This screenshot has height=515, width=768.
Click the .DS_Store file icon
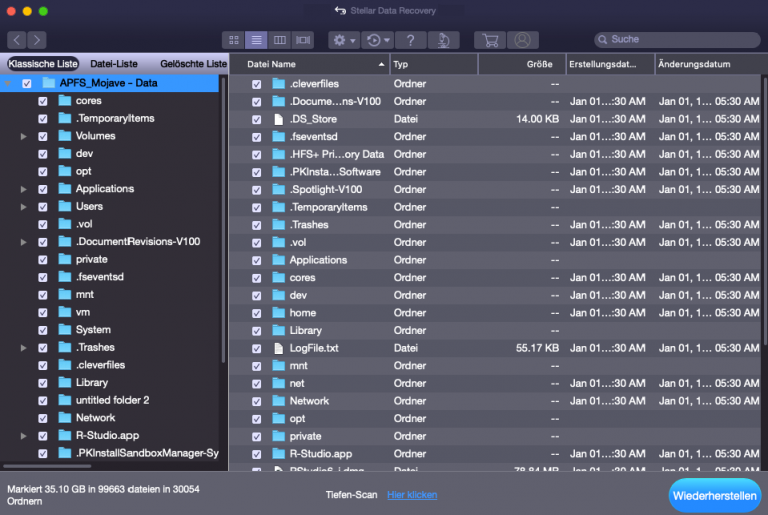tap(279, 119)
